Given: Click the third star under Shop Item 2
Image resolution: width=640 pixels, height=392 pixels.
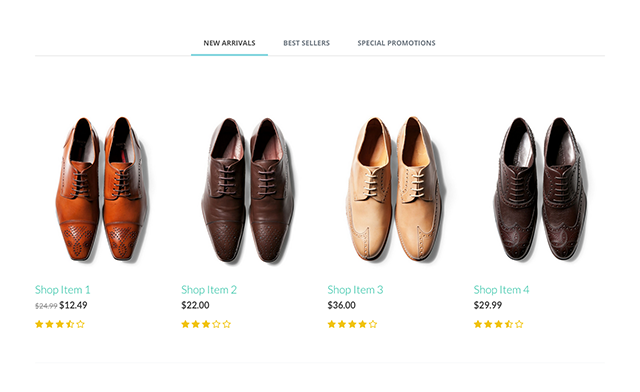Looking at the screenshot, I should (206, 324).
